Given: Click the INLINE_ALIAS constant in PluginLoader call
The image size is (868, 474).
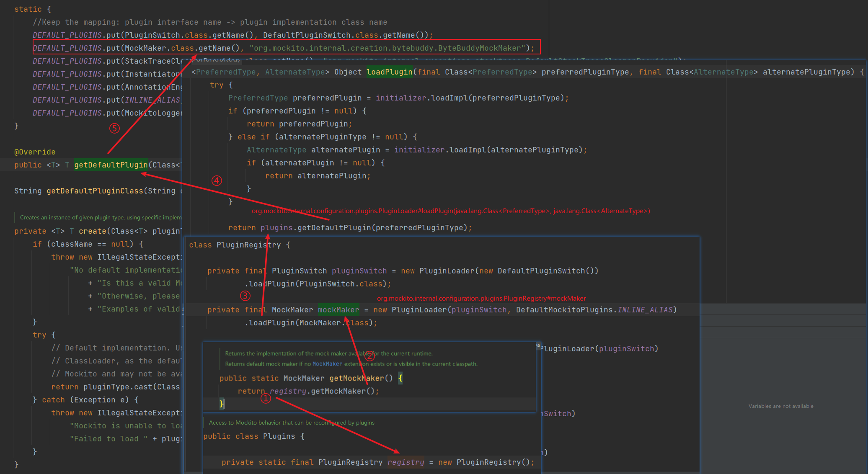Looking at the screenshot, I should [x=645, y=310].
